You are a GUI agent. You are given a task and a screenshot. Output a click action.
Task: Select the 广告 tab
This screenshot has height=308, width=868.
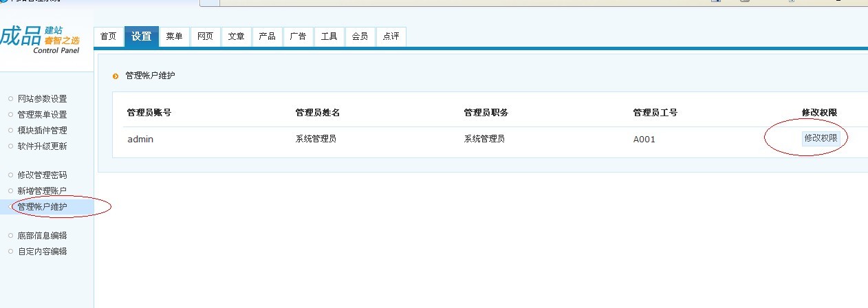298,36
